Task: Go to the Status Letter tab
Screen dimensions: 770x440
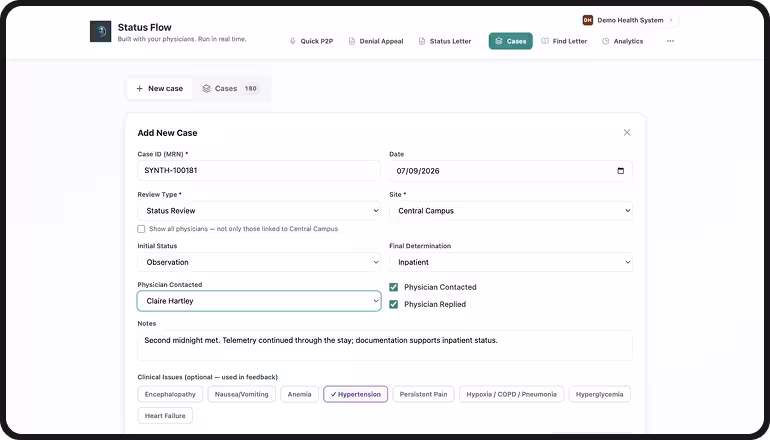Action: click(x=445, y=41)
